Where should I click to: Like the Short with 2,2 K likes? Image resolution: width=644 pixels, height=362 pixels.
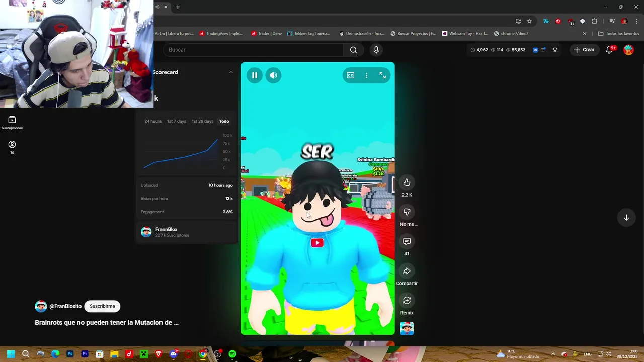pyautogui.click(x=407, y=183)
